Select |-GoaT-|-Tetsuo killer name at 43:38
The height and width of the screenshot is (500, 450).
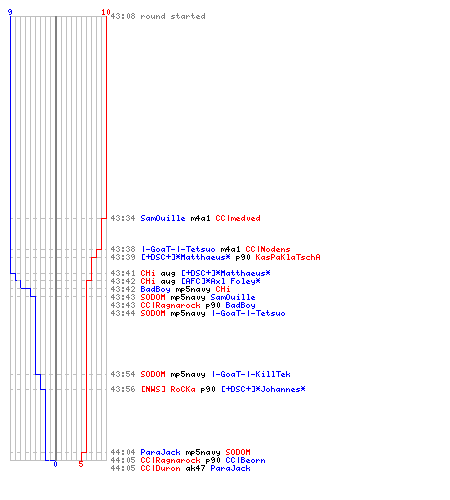(x=178, y=249)
